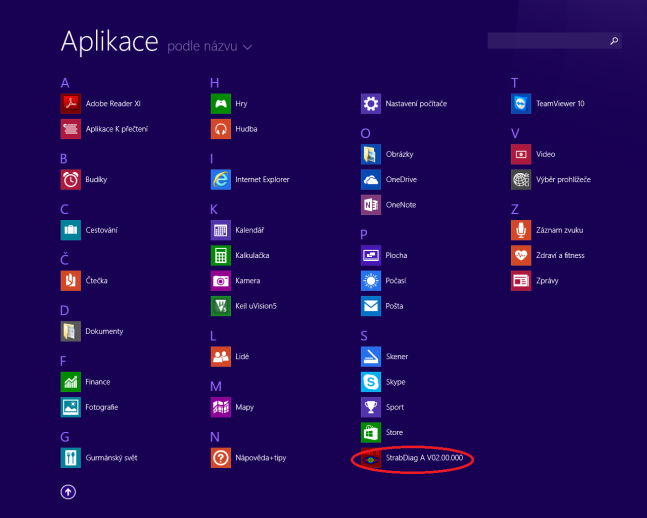The image size is (647, 518).
Task: Open the Pošta mail icon
Action: (x=371, y=306)
